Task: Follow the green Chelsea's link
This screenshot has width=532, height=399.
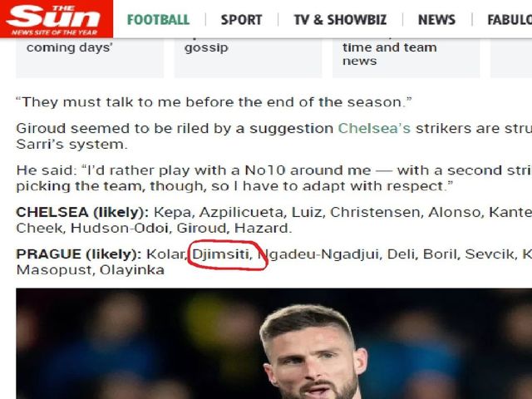Action: pos(374,129)
